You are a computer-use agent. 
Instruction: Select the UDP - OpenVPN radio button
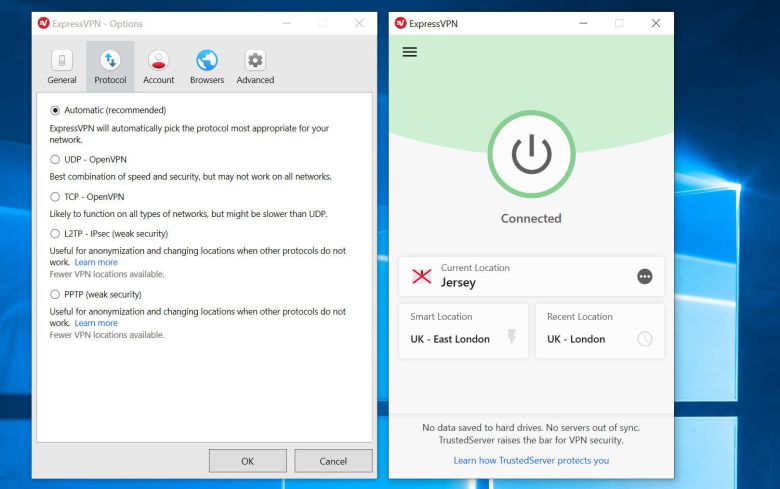55,159
